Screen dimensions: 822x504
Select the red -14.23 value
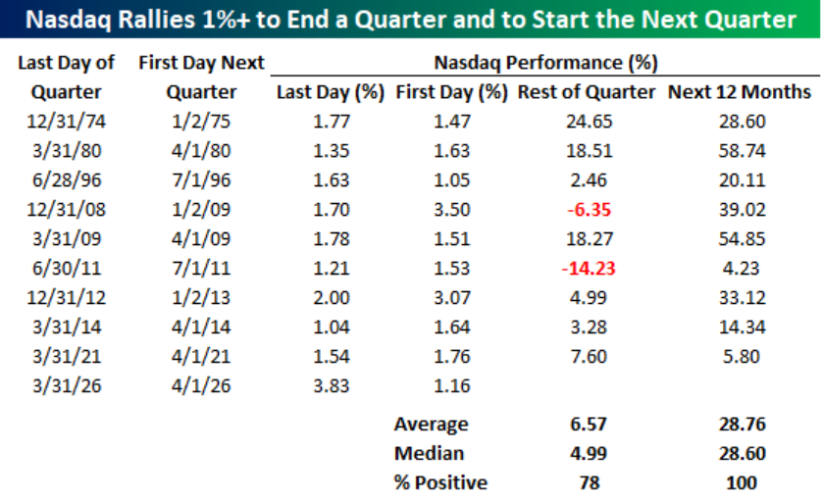(x=589, y=269)
